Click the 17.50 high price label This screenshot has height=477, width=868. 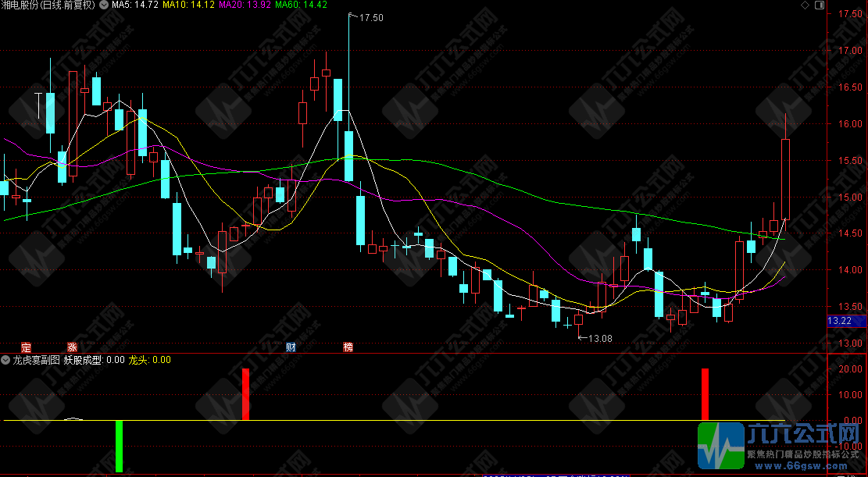(371, 17)
